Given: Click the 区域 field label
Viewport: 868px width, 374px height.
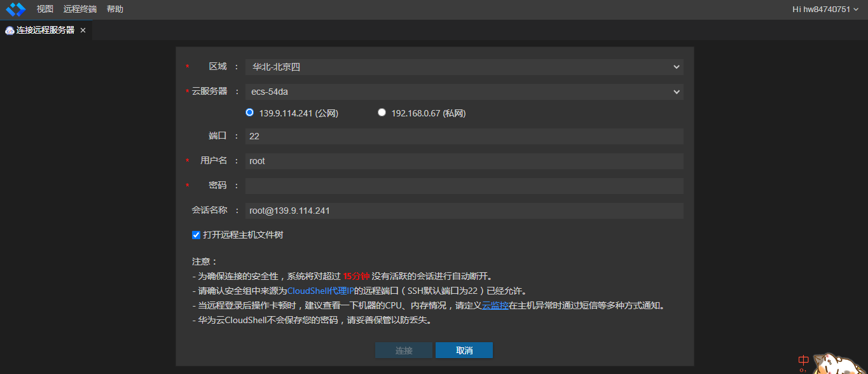Looking at the screenshot, I should point(218,66).
